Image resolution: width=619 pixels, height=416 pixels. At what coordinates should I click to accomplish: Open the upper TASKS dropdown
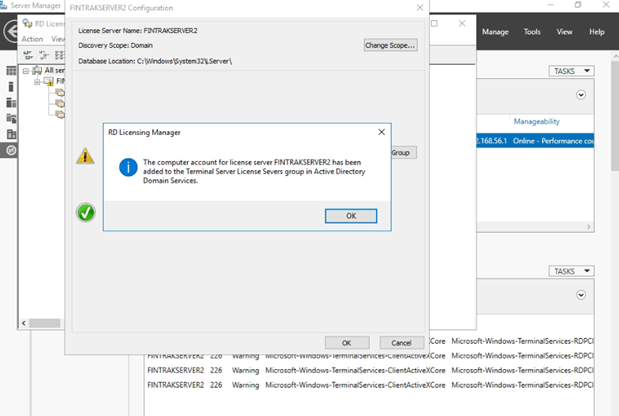tap(572, 71)
